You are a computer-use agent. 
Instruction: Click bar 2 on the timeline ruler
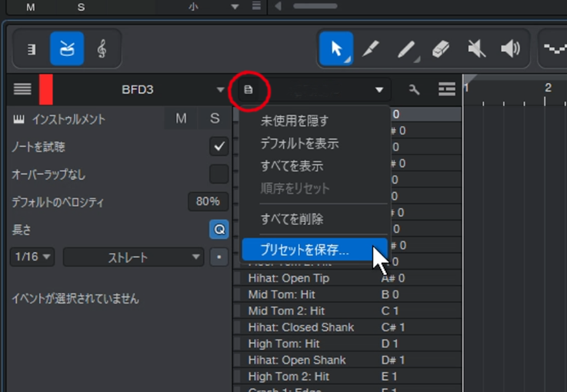click(x=548, y=88)
